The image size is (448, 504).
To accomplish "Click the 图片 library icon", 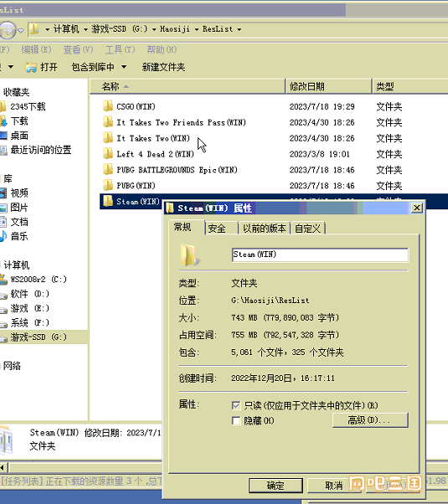I will 3,208.
